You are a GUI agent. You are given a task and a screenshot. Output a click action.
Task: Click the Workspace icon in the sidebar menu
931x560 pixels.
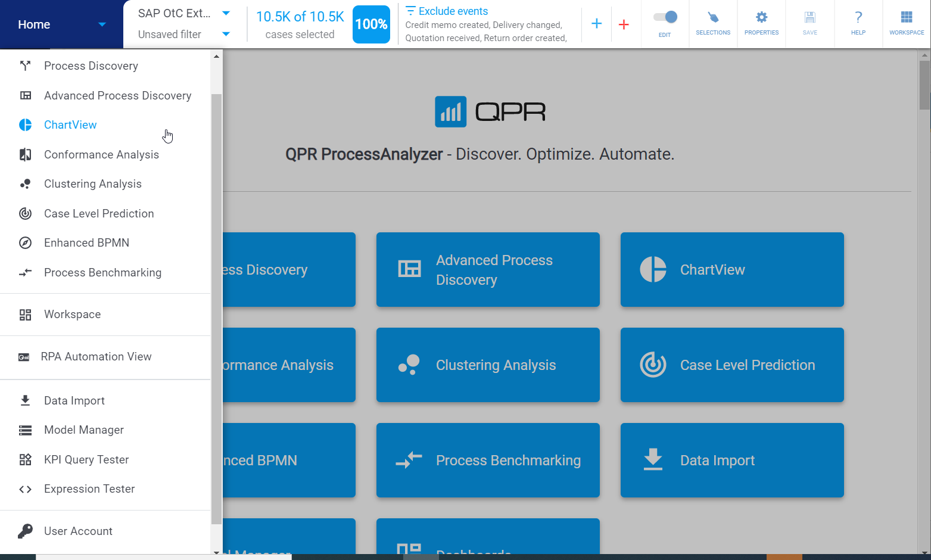point(25,315)
